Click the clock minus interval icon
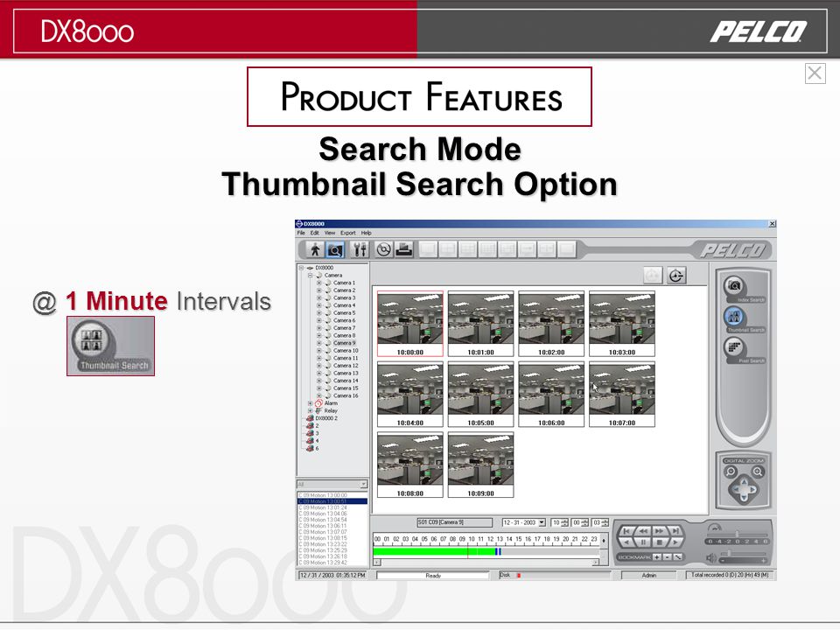The image size is (840, 630). click(676, 276)
